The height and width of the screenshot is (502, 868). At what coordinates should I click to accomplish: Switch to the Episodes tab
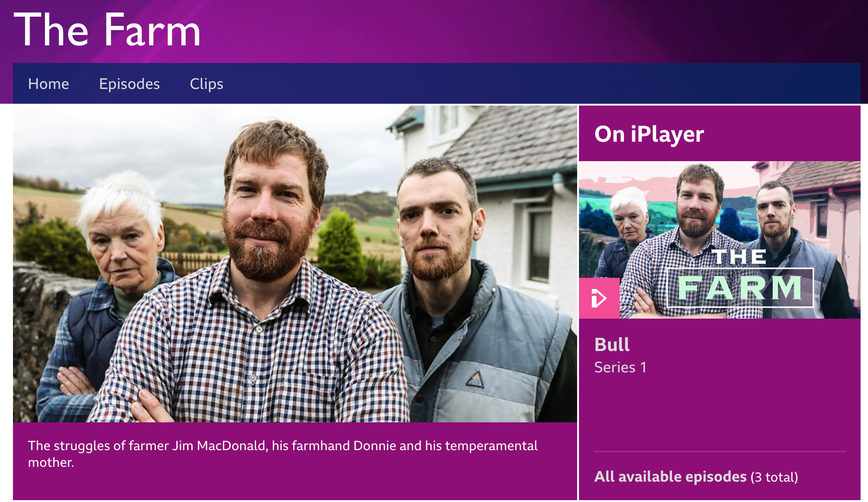[x=129, y=84]
